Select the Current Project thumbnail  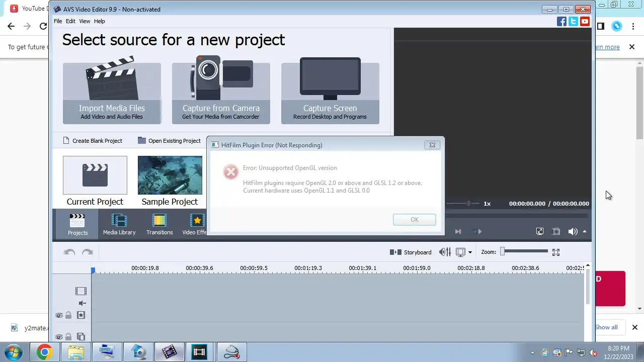95,175
